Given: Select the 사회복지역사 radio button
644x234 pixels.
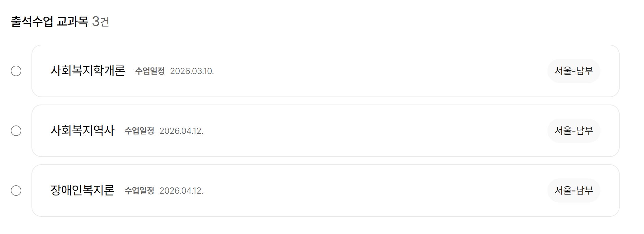Looking at the screenshot, I should [x=16, y=131].
